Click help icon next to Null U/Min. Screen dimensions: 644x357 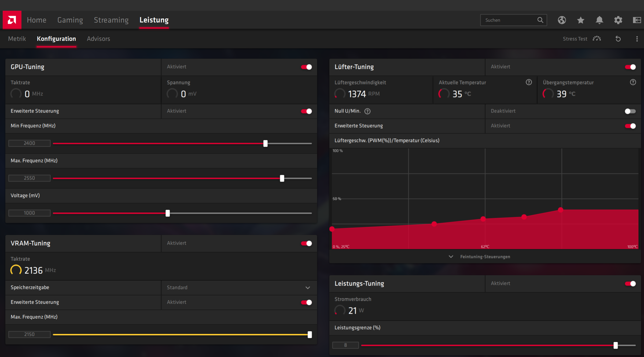coord(367,111)
